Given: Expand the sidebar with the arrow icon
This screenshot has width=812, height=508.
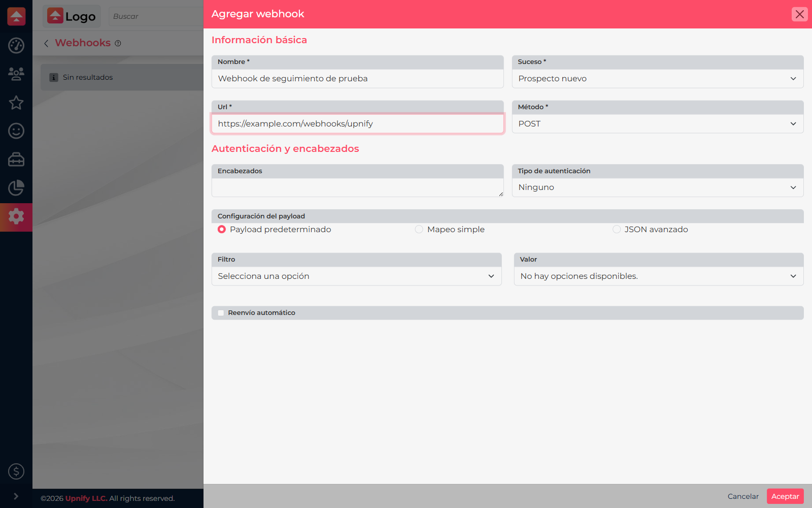Looking at the screenshot, I should tap(16, 496).
